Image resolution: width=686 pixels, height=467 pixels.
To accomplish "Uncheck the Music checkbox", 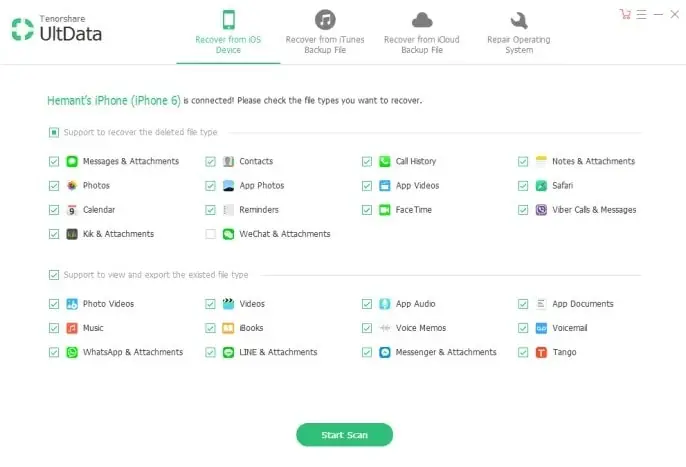I will tap(54, 328).
